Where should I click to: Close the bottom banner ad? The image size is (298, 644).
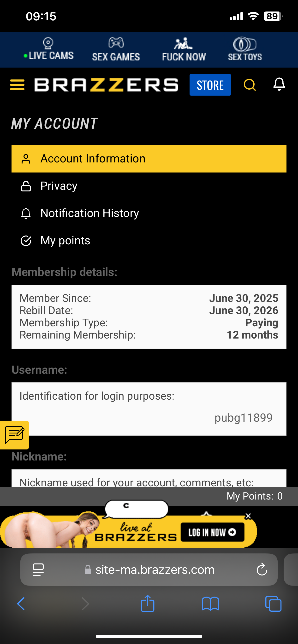pyautogui.click(x=248, y=516)
